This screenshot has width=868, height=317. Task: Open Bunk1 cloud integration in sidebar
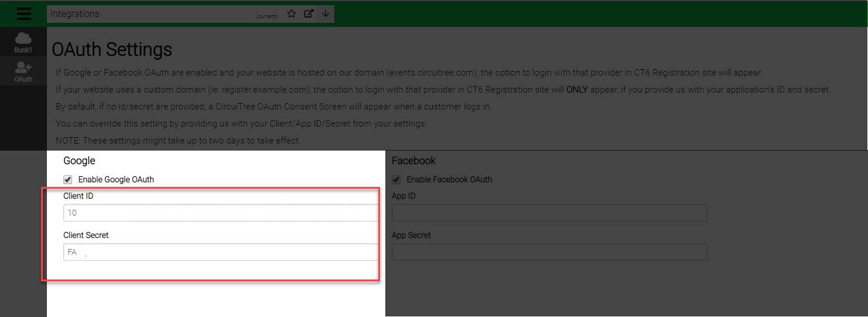click(23, 42)
